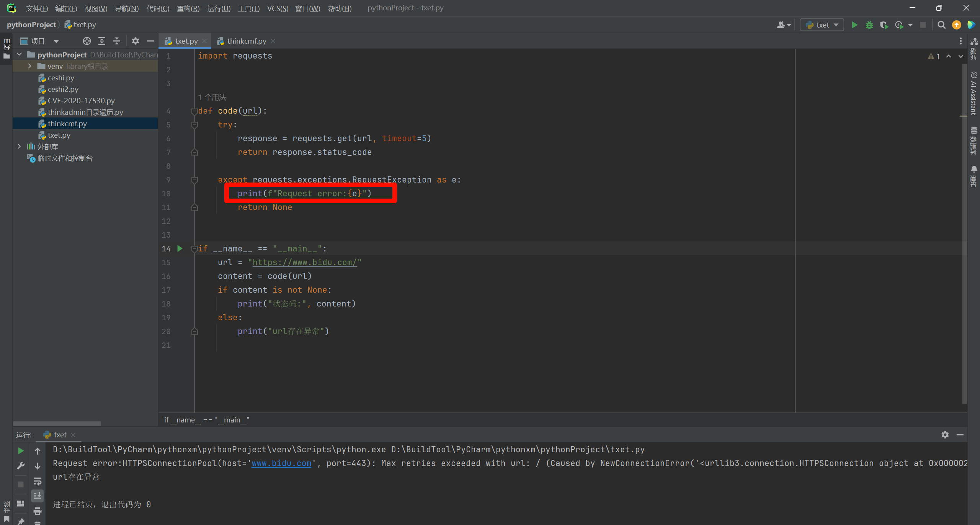Go to next highlighted problem arrow
The height and width of the screenshot is (525, 980).
pyautogui.click(x=960, y=56)
